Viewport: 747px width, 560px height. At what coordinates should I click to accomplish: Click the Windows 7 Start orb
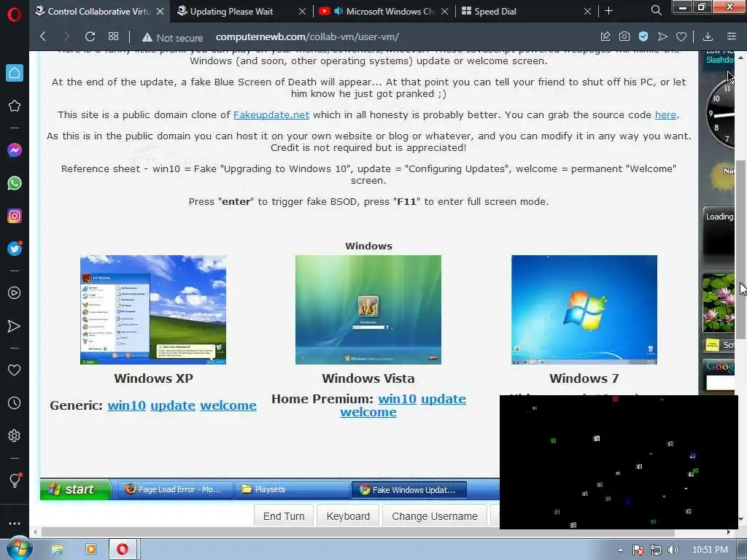point(18,549)
